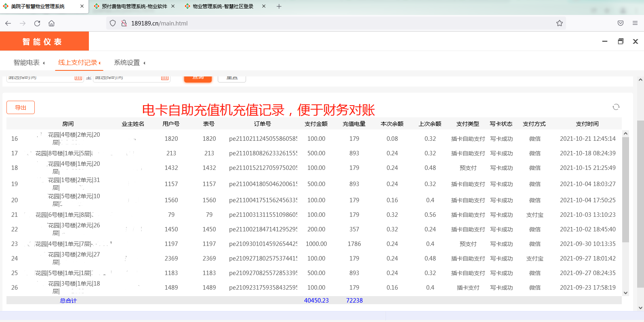Screen dimensions: 644x322
Task: Open the browser home page
Action: [x=51, y=23]
